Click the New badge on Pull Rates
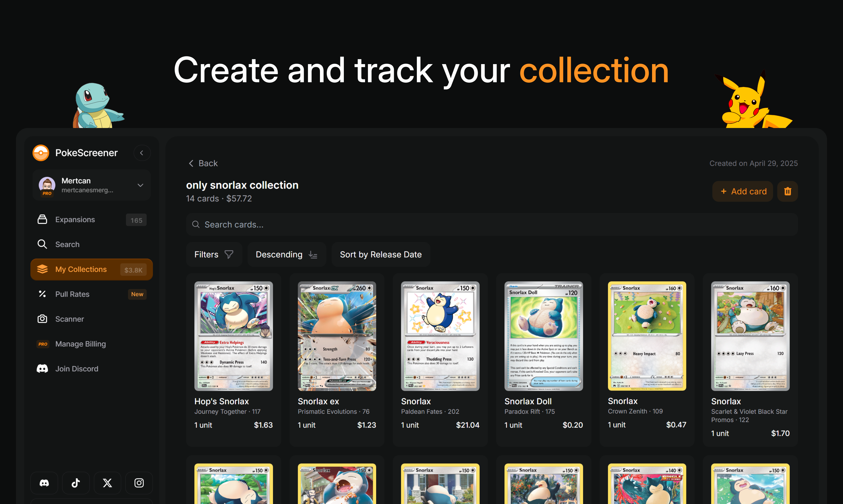The width and height of the screenshot is (843, 504). tap(137, 294)
